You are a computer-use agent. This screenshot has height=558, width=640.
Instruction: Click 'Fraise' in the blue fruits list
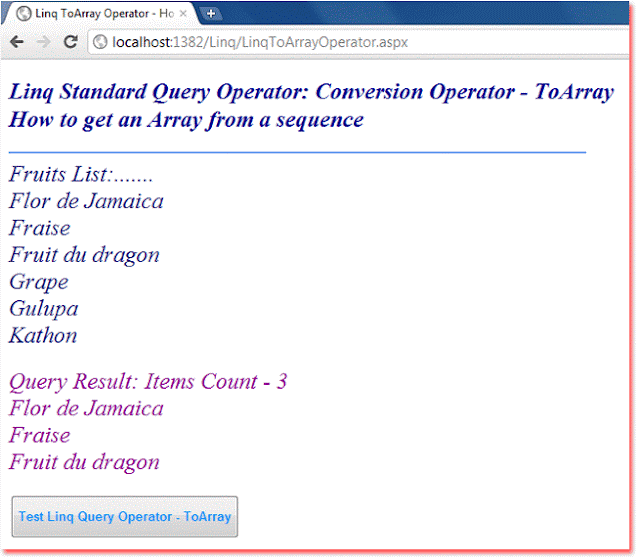coord(40,228)
